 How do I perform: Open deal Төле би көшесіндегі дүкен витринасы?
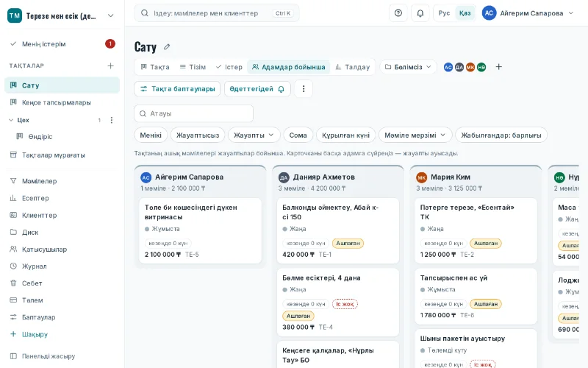pos(200,230)
